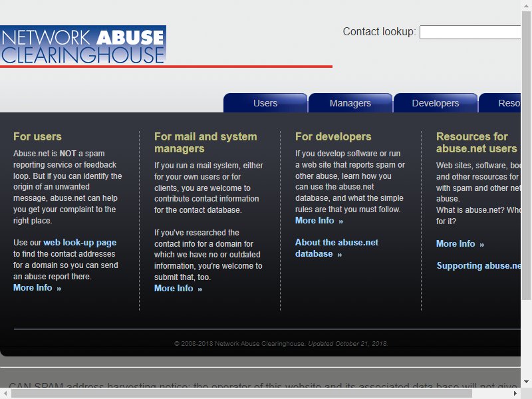
Task: Click the vertical scrollbar thumb
Action: [526, 156]
